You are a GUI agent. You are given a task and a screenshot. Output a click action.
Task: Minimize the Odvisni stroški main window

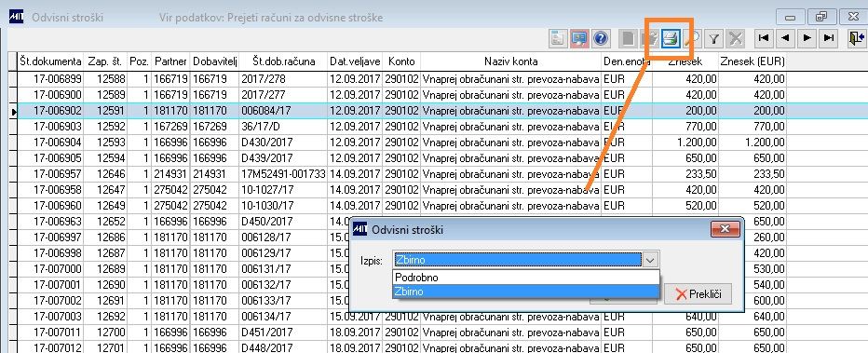click(x=791, y=18)
